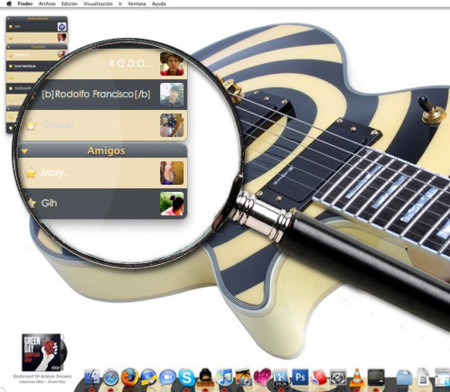
Task: Launch VLC media player cone icon
Action: (x=357, y=378)
